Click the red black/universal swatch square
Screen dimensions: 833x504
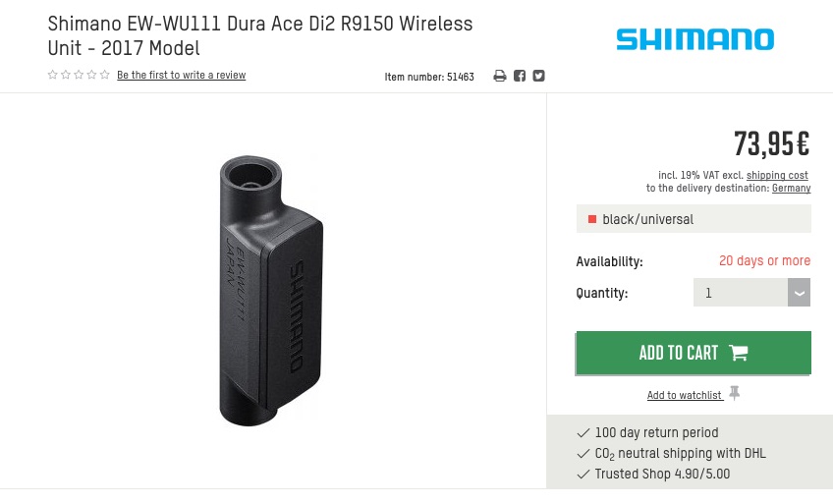(592, 219)
